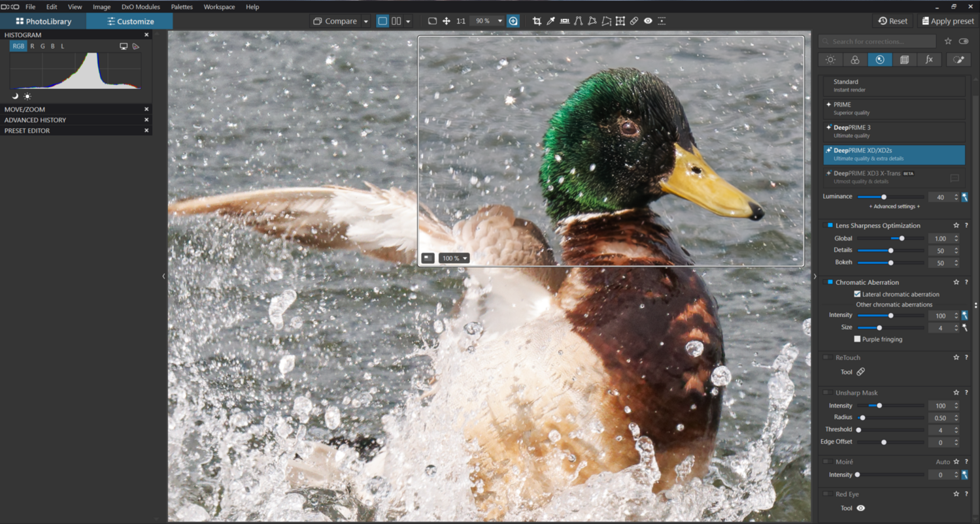The height and width of the screenshot is (524, 980).
Task: Expand the Advanced settings section
Action: (894, 206)
